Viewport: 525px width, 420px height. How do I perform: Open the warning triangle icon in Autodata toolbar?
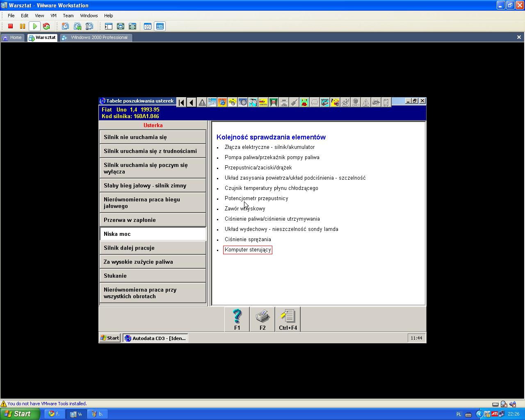[x=202, y=102]
